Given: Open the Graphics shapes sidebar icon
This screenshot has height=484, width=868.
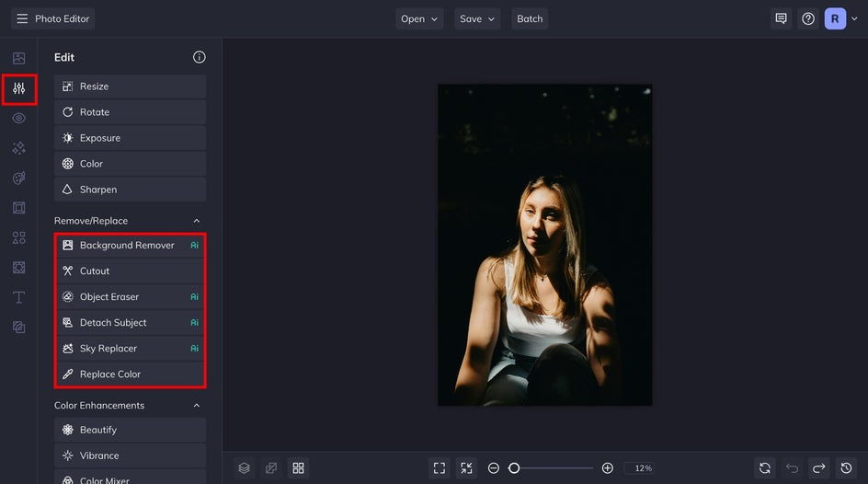Looking at the screenshot, I should click(x=18, y=237).
